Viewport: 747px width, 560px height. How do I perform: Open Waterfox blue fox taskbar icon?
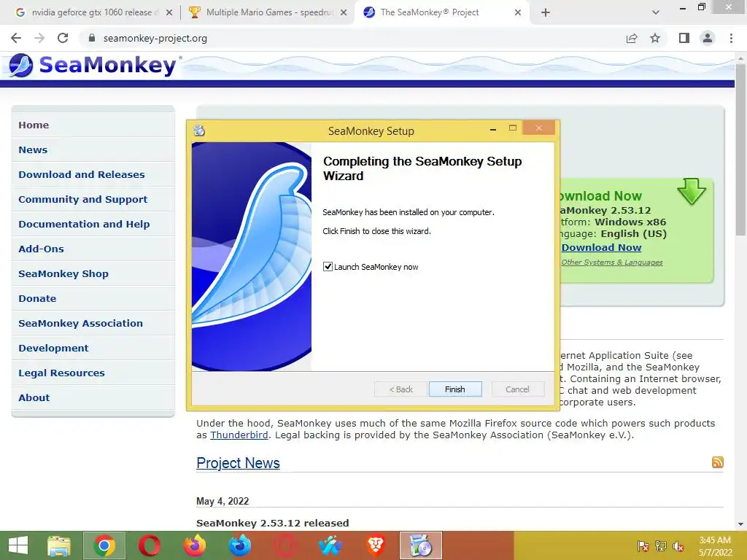pyautogui.click(x=239, y=545)
